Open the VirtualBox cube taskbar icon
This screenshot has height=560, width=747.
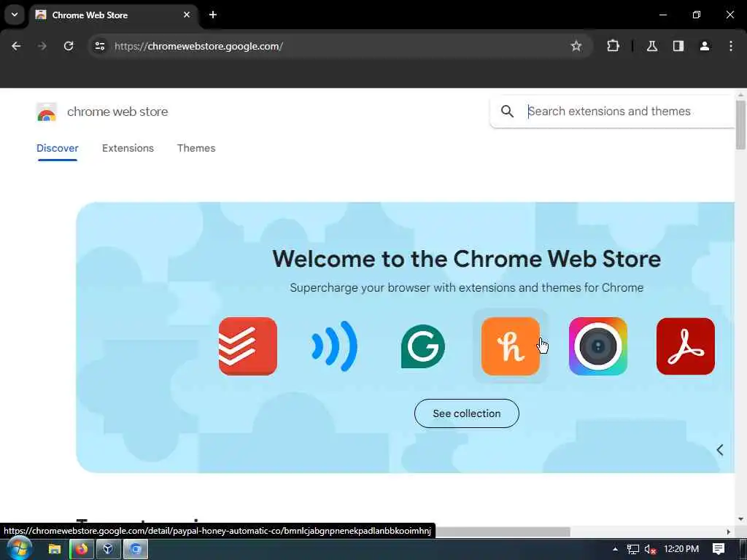point(108,549)
